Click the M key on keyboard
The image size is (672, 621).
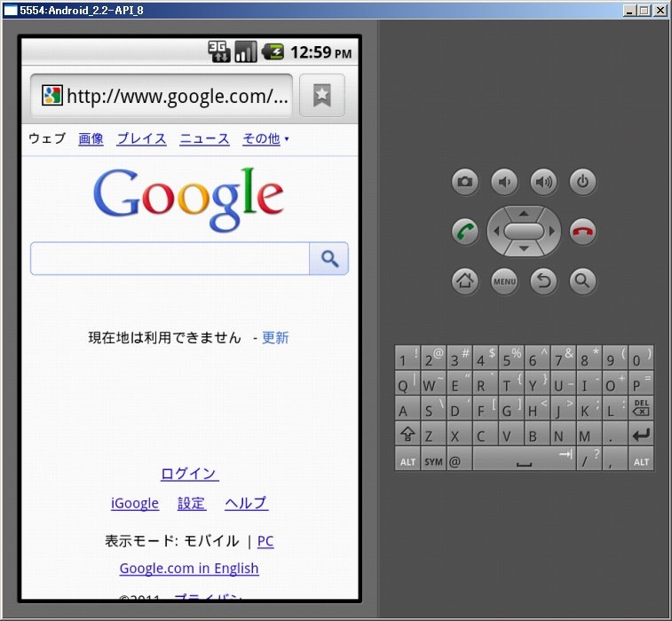(x=589, y=433)
